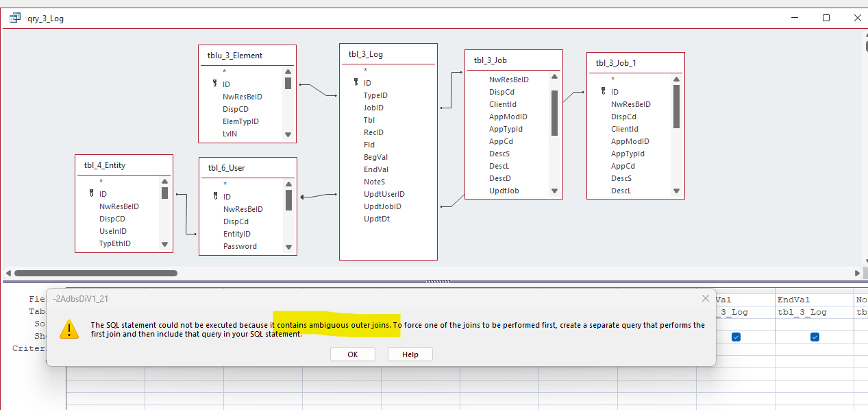Click the yellow warning icon in the dialog
Screen dimensions: 868x410
coord(69,330)
